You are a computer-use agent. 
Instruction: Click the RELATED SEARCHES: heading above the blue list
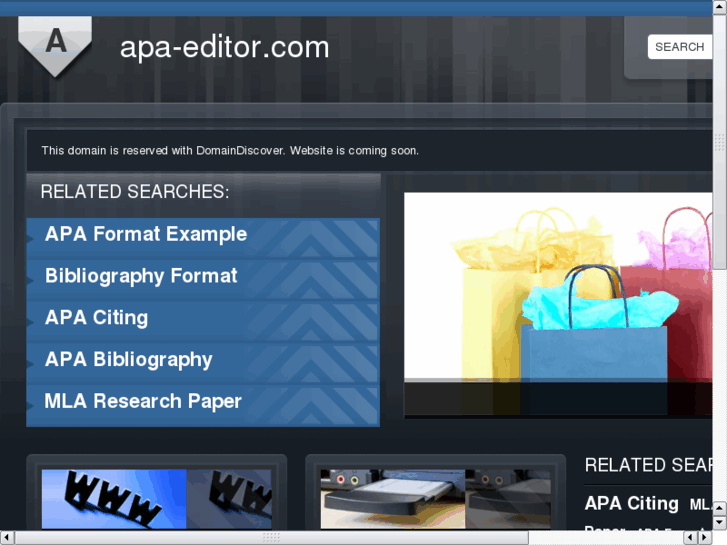tap(135, 192)
